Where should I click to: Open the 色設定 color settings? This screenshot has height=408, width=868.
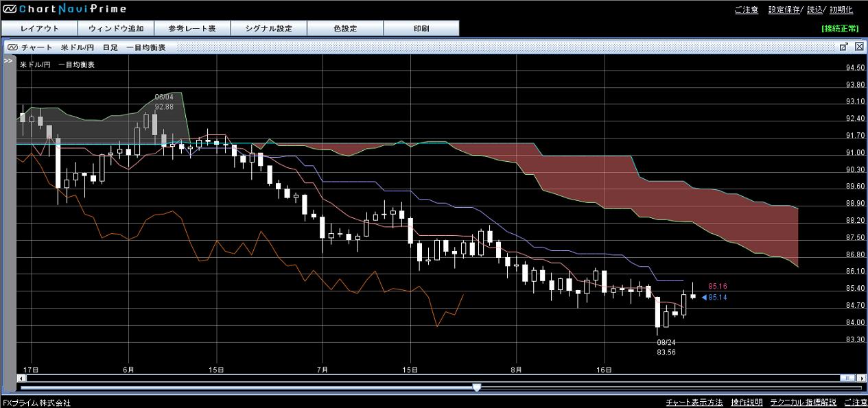coord(345,29)
